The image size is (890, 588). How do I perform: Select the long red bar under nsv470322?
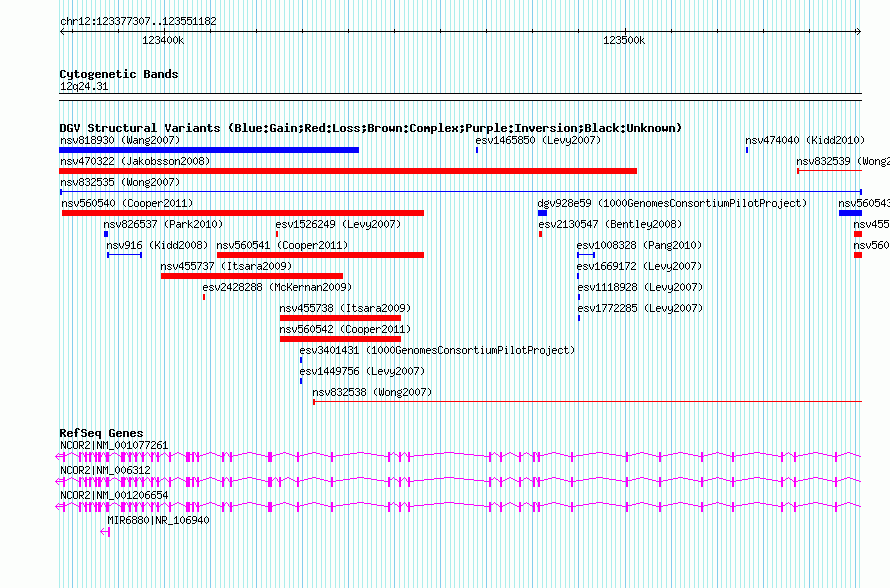[348, 171]
